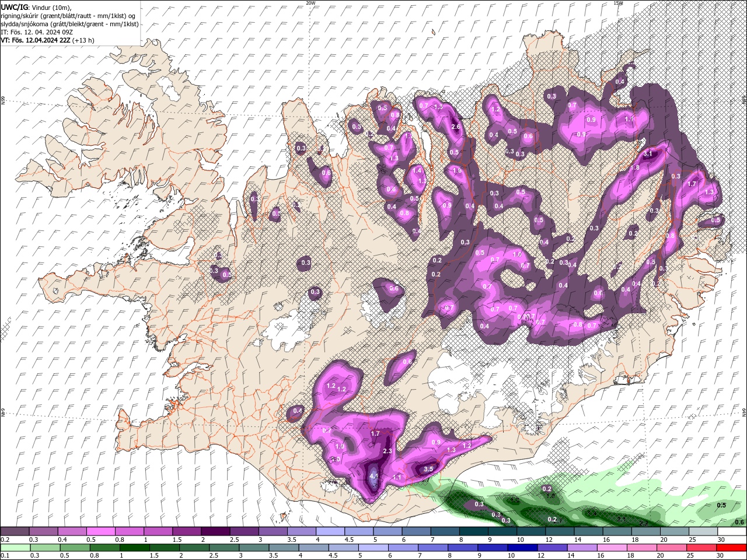The width and height of the screenshot is (747, 560).
Task: Select the bright red 30 swatch in lower legend
Action: click(x=731, y=548)
